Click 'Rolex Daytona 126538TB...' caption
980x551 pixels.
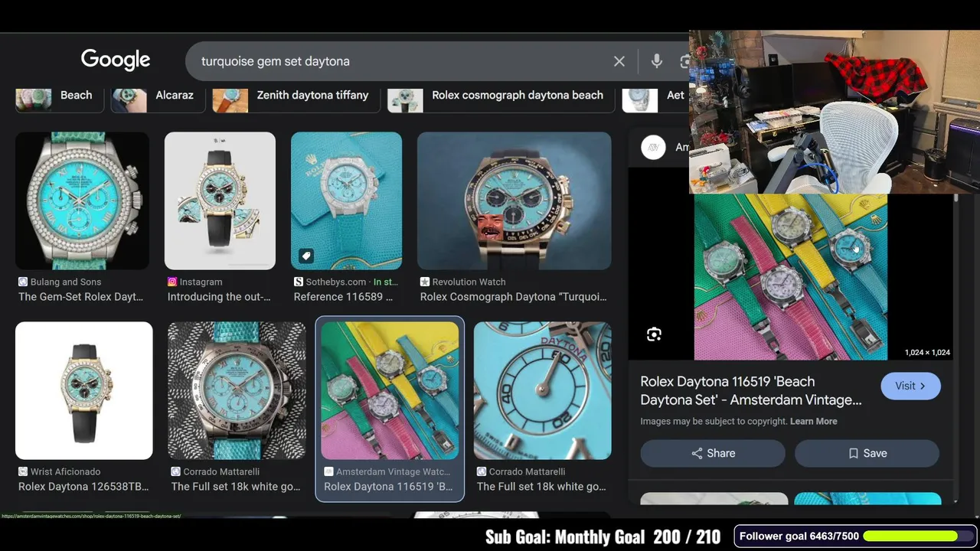83,487
